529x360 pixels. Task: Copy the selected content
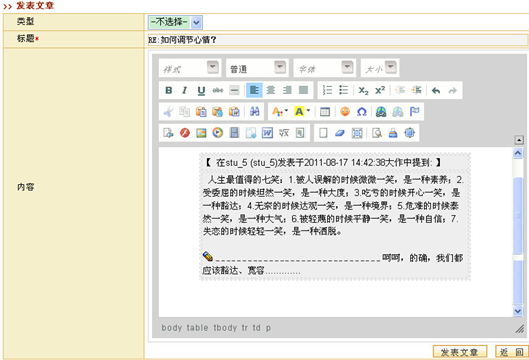pyautogui.click(x=185, y=111)
